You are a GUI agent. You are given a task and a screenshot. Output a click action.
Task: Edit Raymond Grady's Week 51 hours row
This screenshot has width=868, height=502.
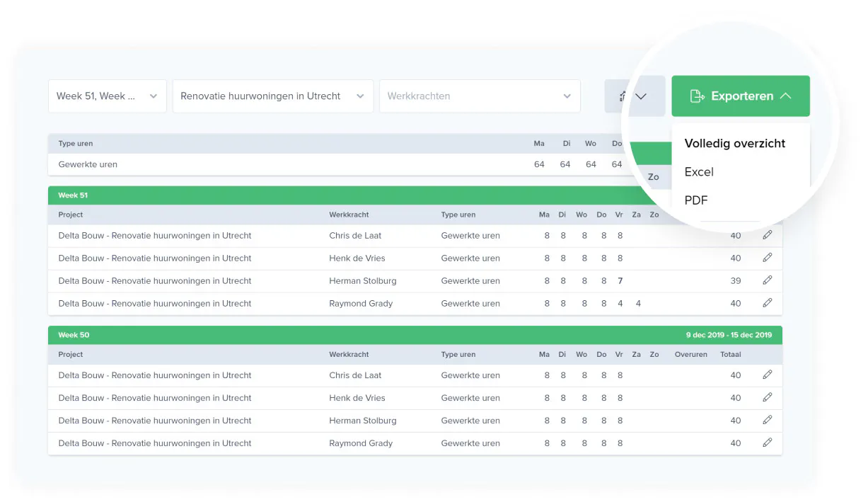coord(768,303)
